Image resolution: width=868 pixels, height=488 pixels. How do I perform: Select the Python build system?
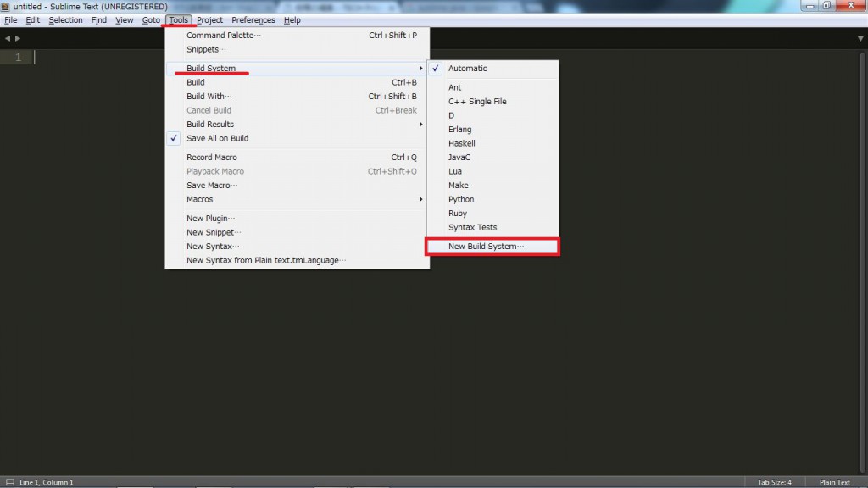(462, 199)
